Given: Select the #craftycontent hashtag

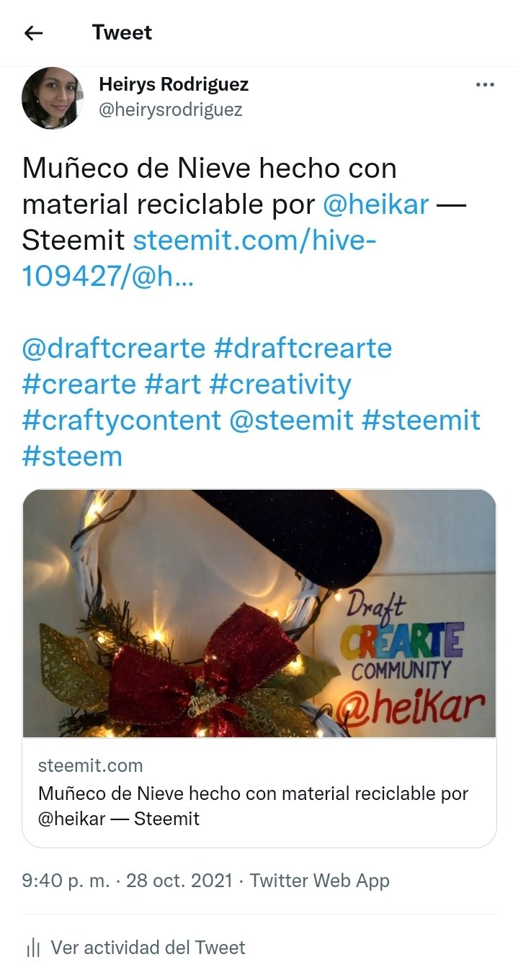Looking at the screenshot, I should [122, 421].
